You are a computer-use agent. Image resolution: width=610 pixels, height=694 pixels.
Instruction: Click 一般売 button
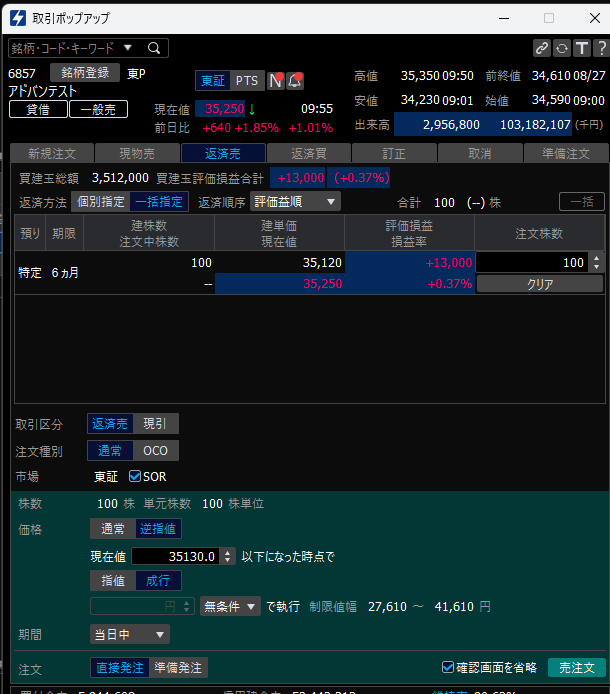pyautogui.click(x=98, y=109)
